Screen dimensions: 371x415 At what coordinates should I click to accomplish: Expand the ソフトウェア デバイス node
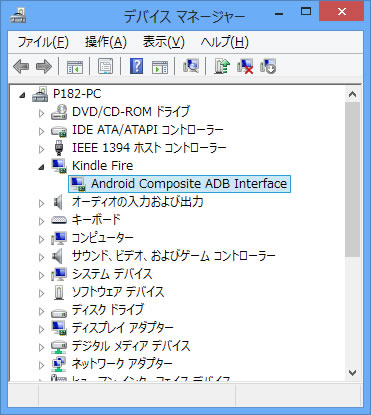click(x=41, y=293)
